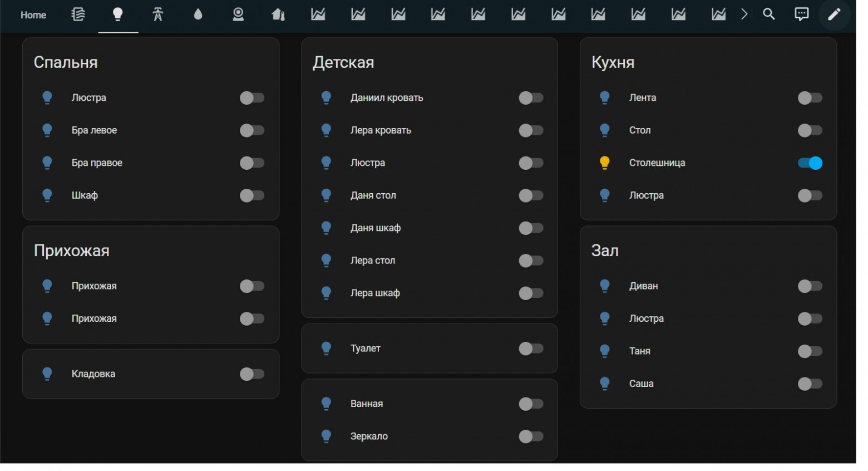Switch to the heating coil tab
The image size is (868, 471).
[x=78, y=14]
